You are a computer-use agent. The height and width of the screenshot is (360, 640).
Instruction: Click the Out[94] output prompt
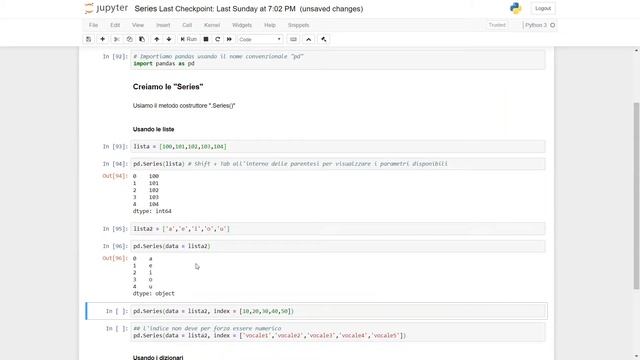[x=115, y=176]
